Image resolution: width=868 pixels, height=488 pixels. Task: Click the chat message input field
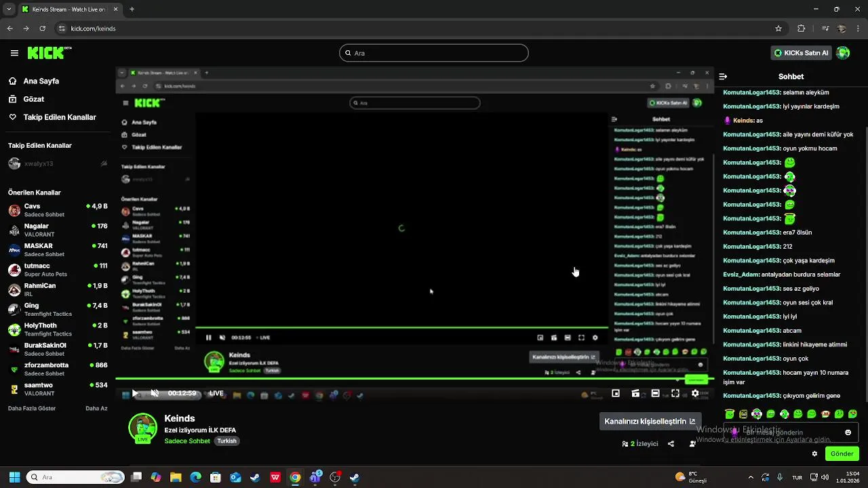791,432
